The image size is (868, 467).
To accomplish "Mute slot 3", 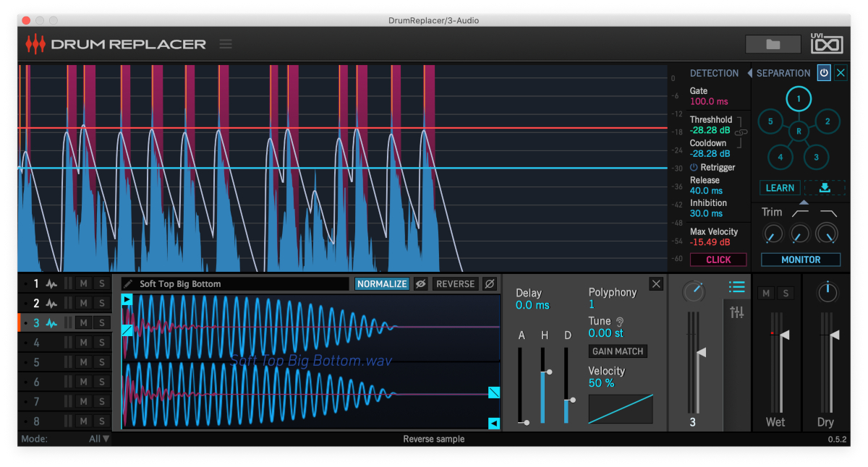I will [x=83, y=323].
